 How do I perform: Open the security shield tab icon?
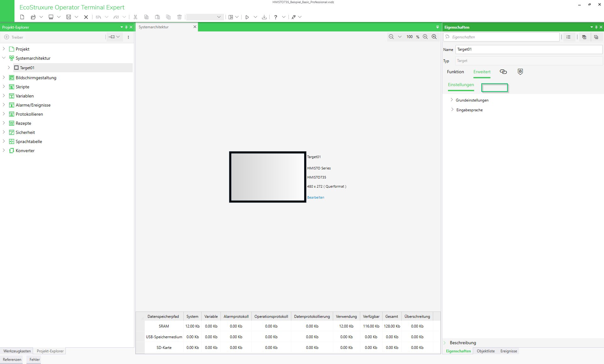[520, 72]
